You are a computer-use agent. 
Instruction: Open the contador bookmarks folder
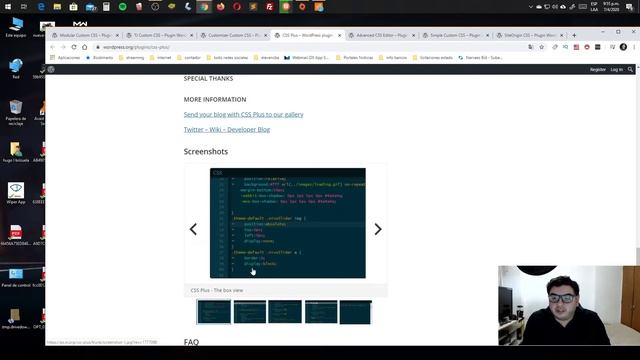(x=189, y=58)
